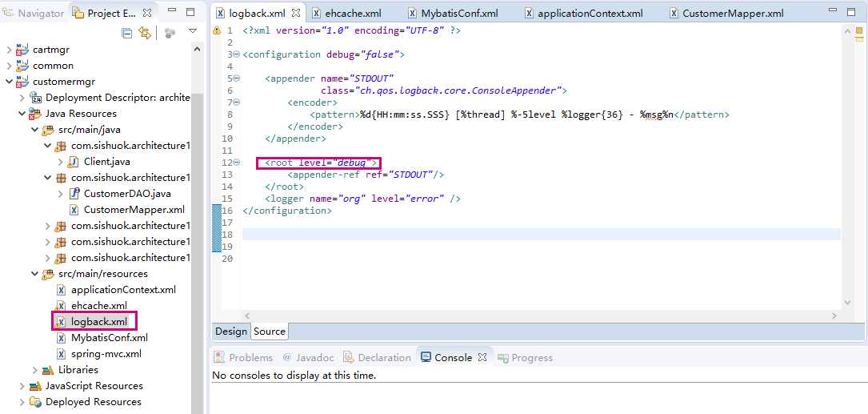This screenshot has height=414, width=868.
Task: Click the editor vertical scrollbar down arrow
Action: pyautogui.click(x=847, y=303)
